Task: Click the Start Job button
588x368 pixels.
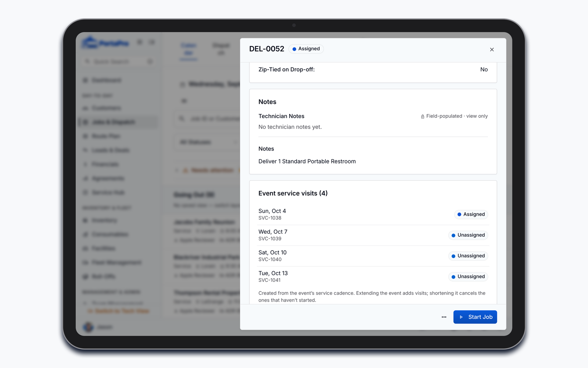Action: click(475, 317)
